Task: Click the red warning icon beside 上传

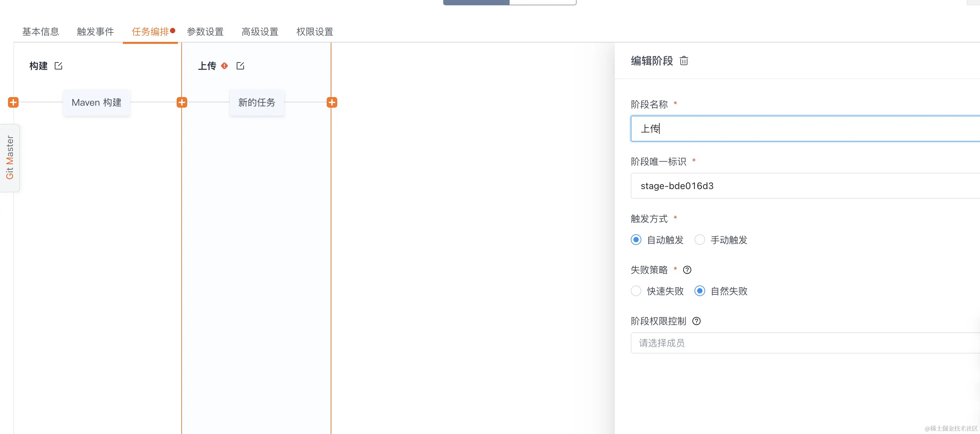Action: click(x=224, y=66)
